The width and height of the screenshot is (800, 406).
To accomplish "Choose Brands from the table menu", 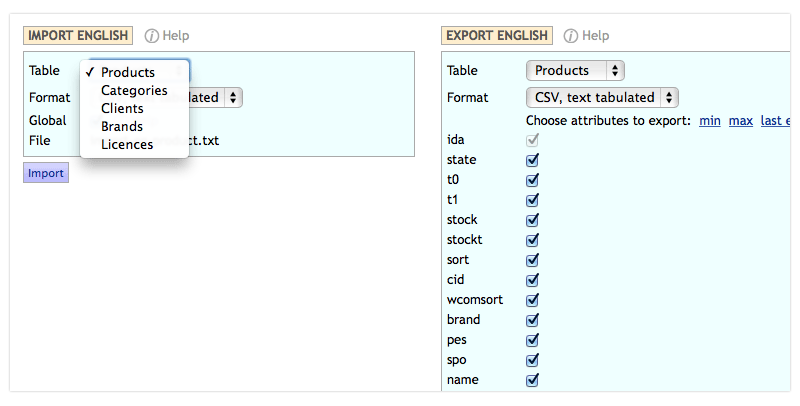I will pos(122,126).
